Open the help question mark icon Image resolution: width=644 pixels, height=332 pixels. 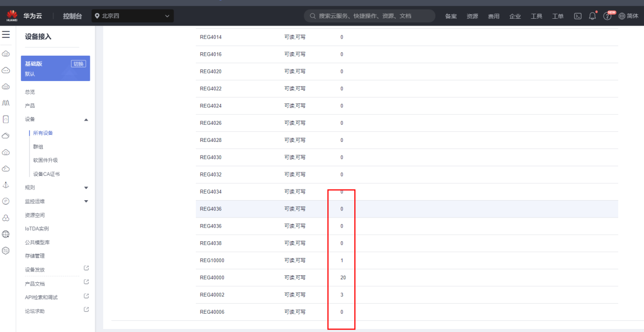607,16
